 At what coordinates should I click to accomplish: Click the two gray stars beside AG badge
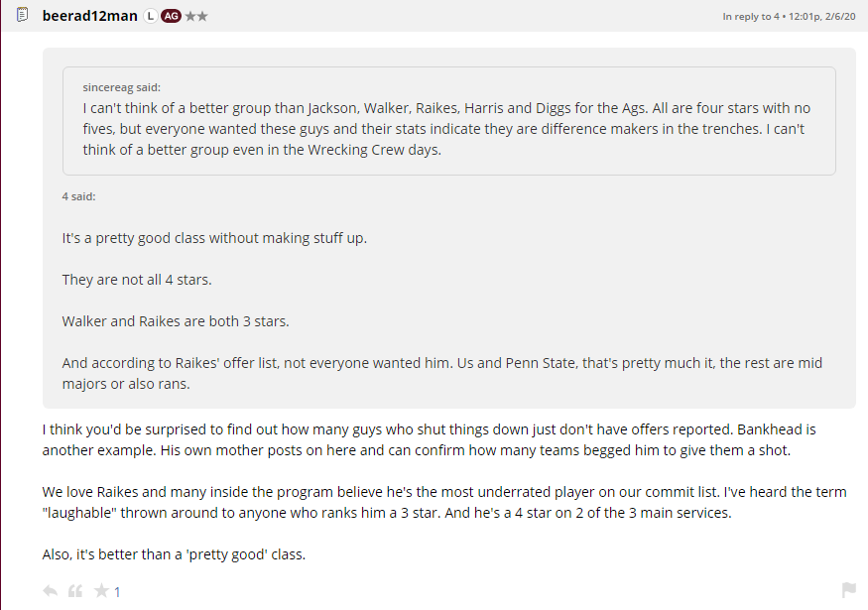[196, 16]
